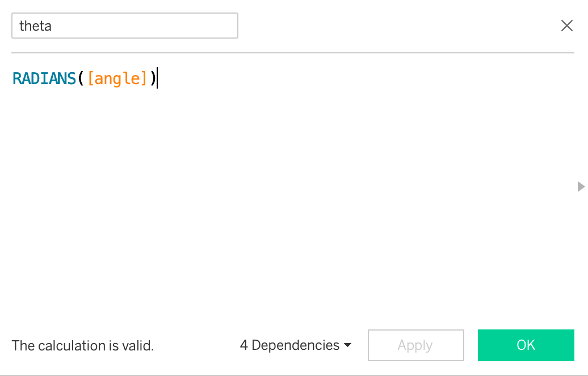Screen dimensions: 588x376
Task: Focus the theta calculation name field
Action: click(124, 26)
